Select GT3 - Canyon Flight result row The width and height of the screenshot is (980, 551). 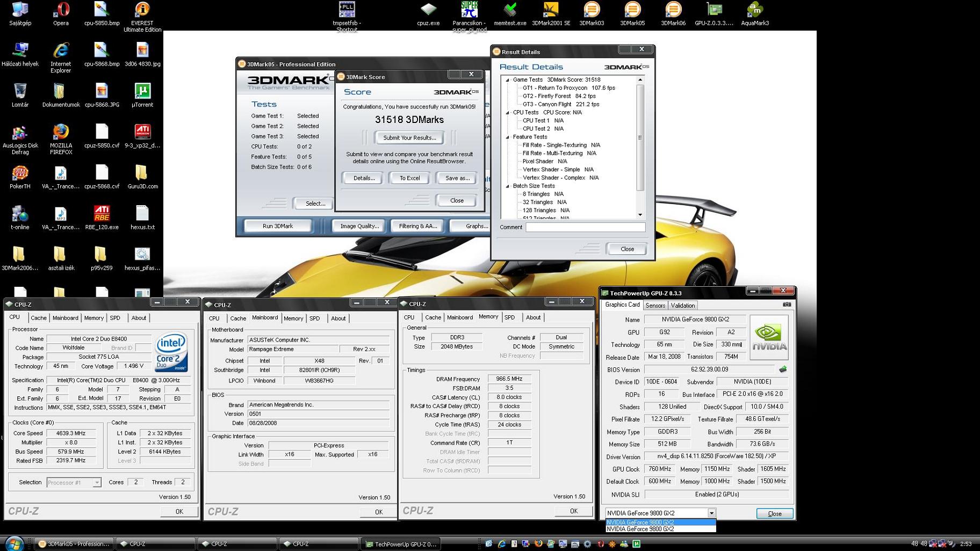point(560,104)
